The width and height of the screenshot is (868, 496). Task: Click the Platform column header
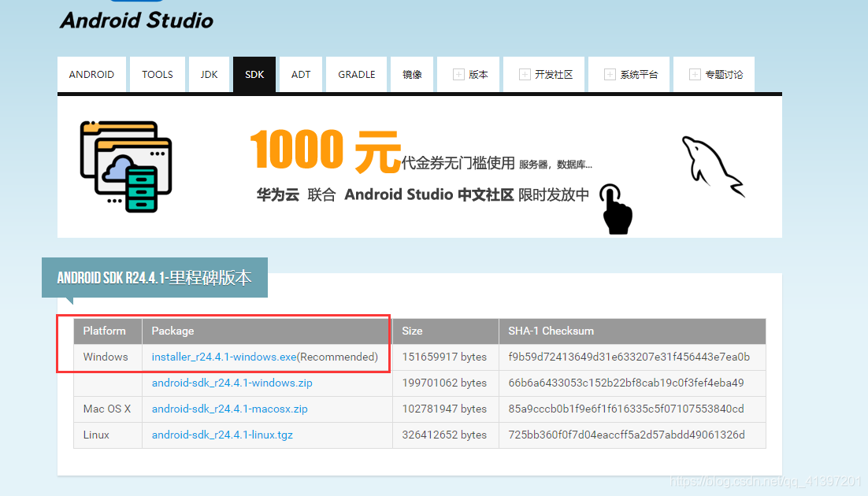pos(108,331)
